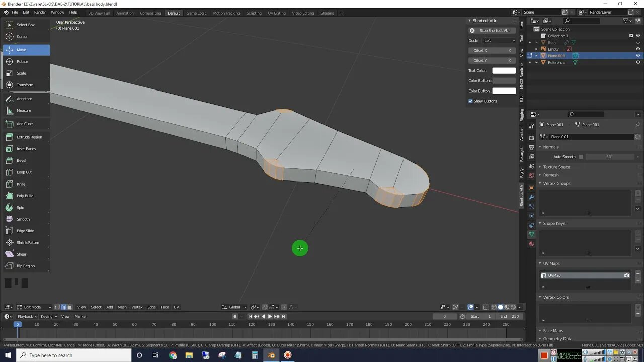
Task: Activate the Extrude Region tool
Action: pyautogui.click(x=26, y=137)
